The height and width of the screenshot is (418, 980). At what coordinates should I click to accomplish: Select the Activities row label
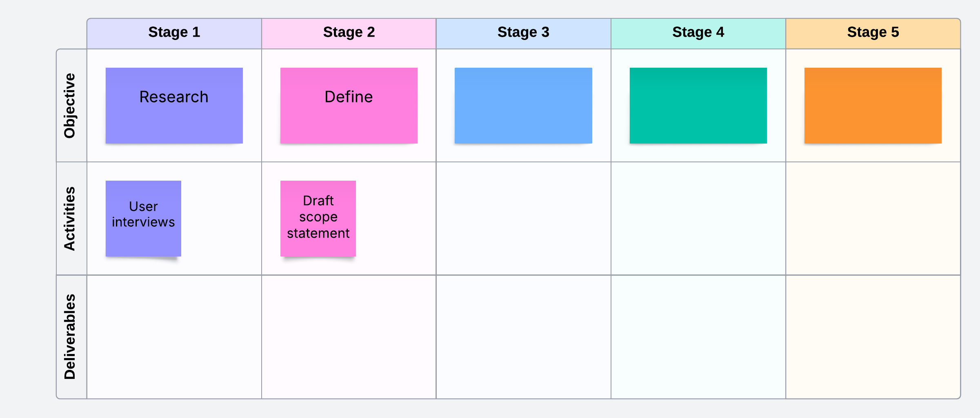70,219
